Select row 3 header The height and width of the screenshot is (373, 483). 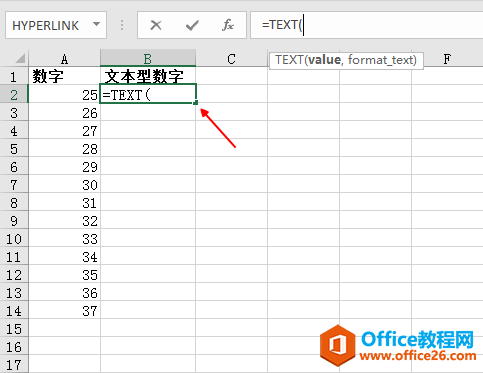click(14, 112)
